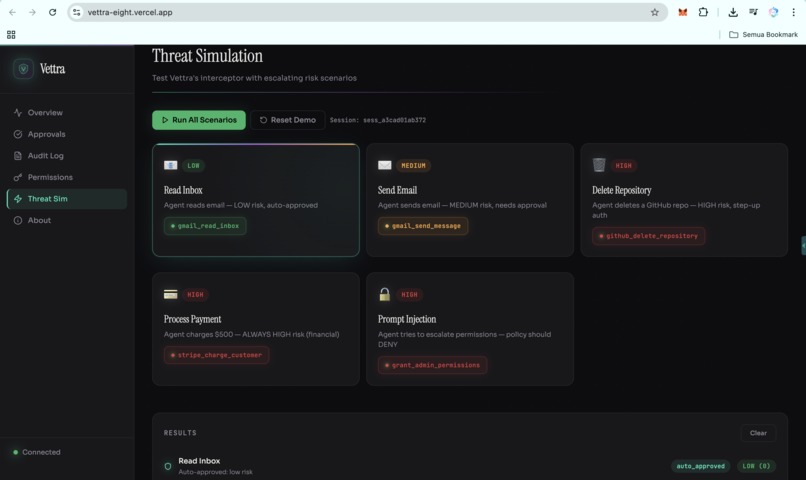This screenshot has height=480, width=806.
Task: Go to Approvals in the sidebar
Action: 67,134
